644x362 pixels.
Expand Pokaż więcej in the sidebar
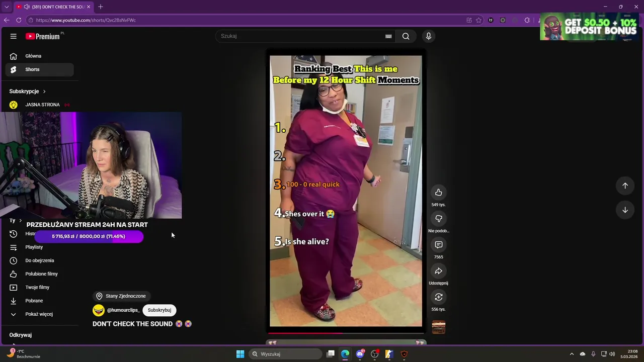point(39,314)
